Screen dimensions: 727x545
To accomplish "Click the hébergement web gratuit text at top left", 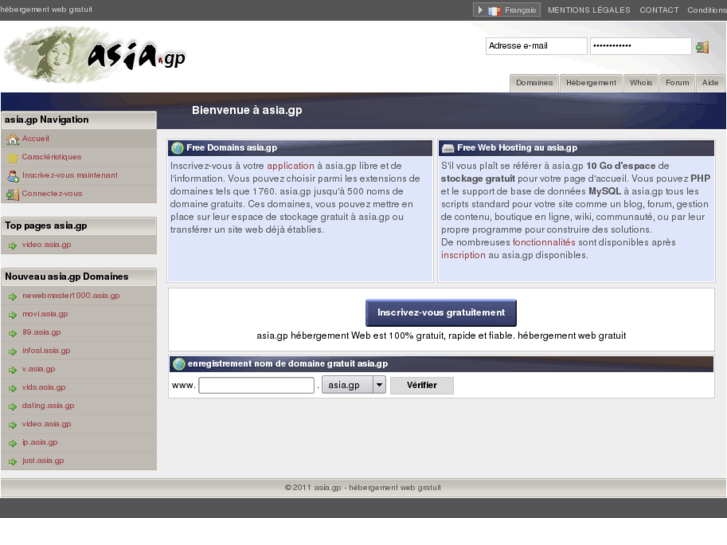I will (x=46, y=9).
